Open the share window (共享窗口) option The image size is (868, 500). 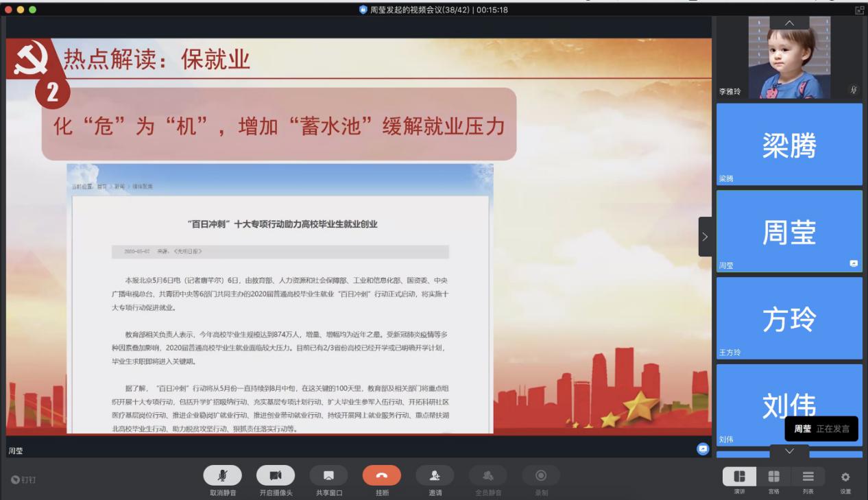[328, 476]
